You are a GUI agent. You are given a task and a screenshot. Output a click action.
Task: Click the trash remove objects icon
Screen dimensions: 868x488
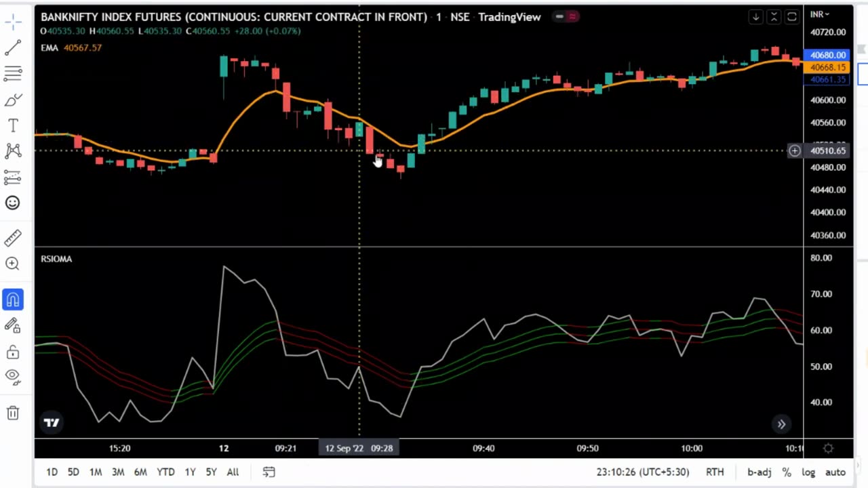coord(13,413)
